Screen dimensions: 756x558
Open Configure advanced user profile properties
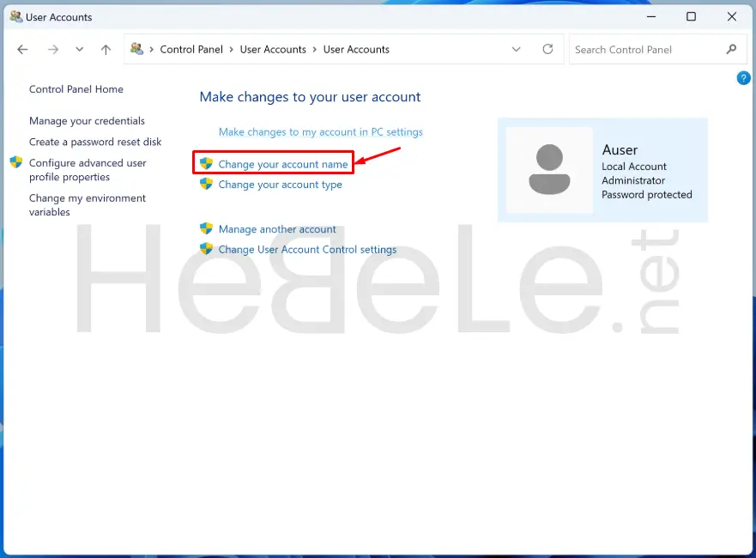88,170
